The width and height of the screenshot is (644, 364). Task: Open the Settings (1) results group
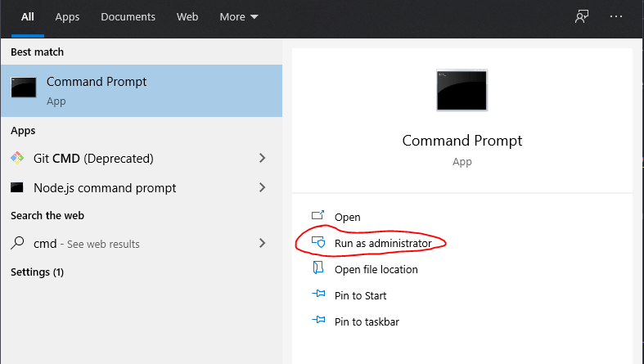[x=37, y=272]
